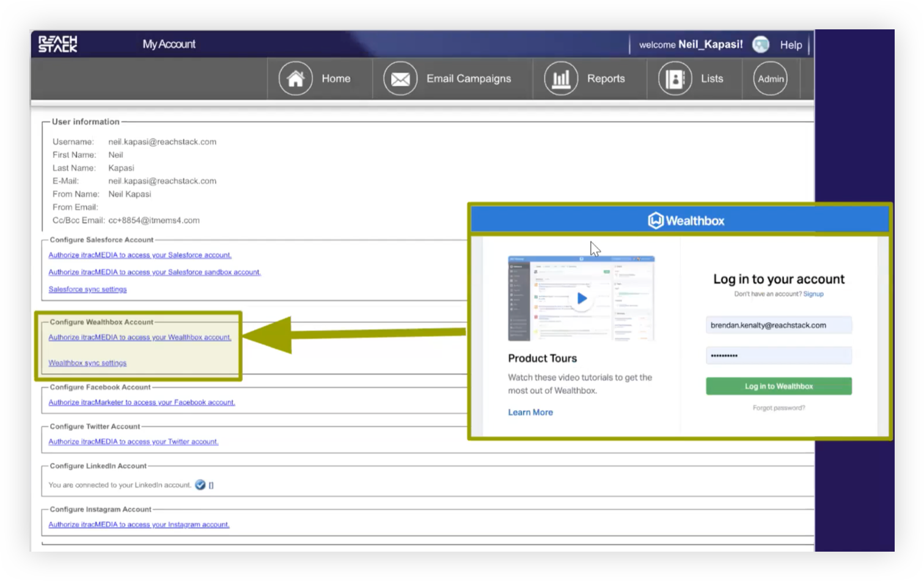Open the Admin circle button

pyautogui.click(x=770, y=78)
